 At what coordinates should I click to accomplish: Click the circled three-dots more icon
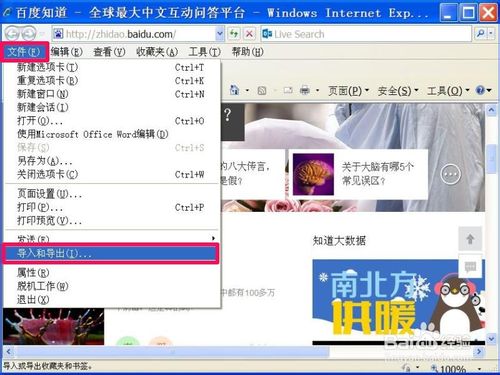point(451,174)
